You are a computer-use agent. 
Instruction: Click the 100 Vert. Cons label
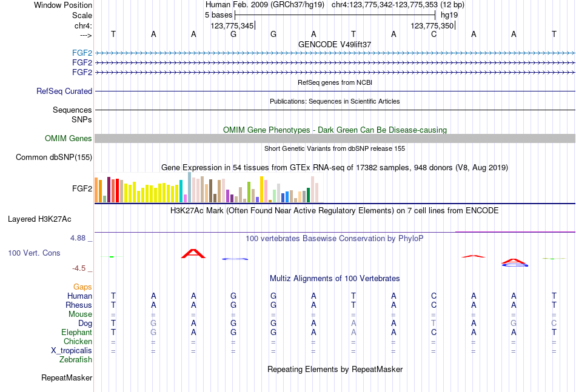pyautogui.click(x=34, y=253)
